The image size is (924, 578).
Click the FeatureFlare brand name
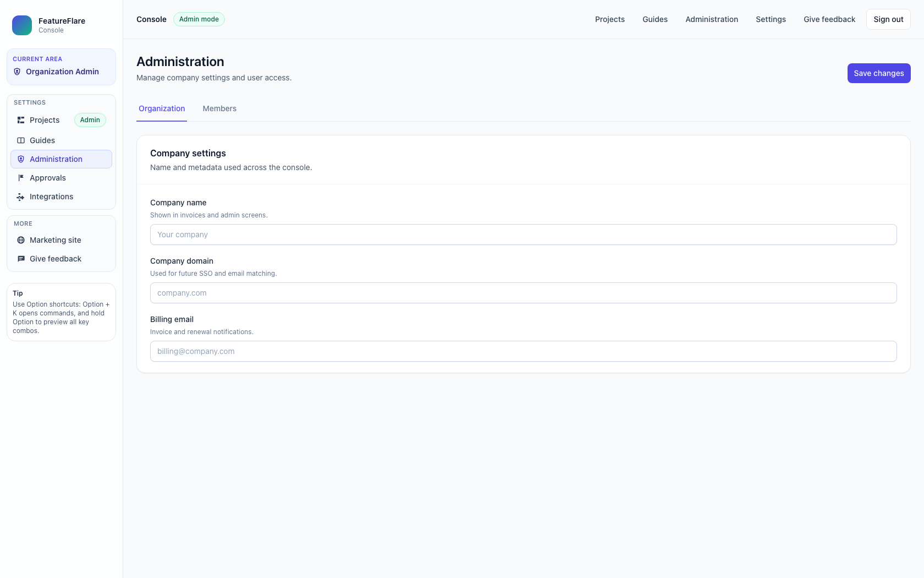point(62,21)
